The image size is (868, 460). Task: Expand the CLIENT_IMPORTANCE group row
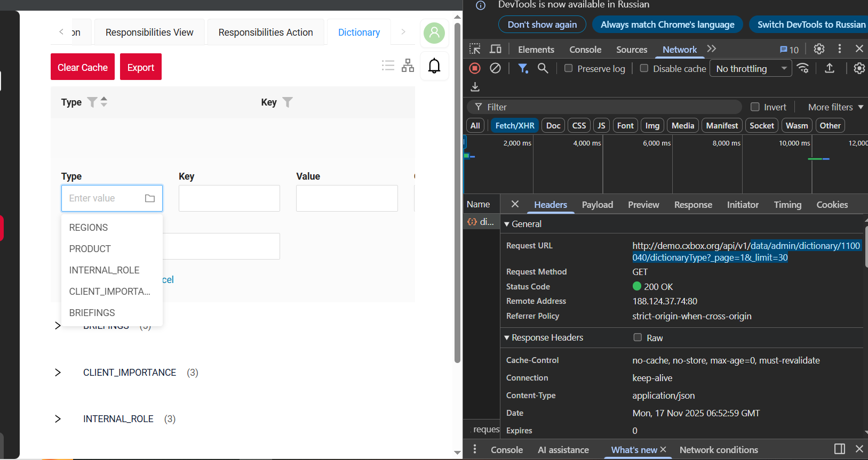[x=58, y=373]
